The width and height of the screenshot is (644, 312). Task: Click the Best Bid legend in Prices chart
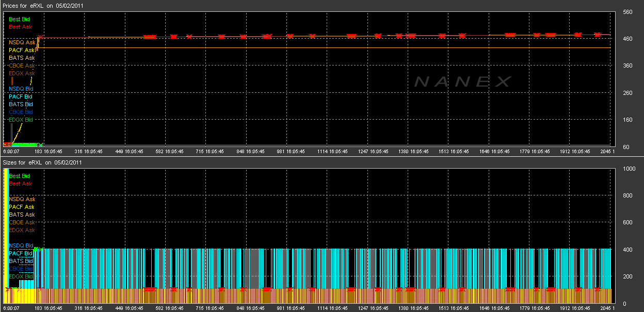coord(19,19)
